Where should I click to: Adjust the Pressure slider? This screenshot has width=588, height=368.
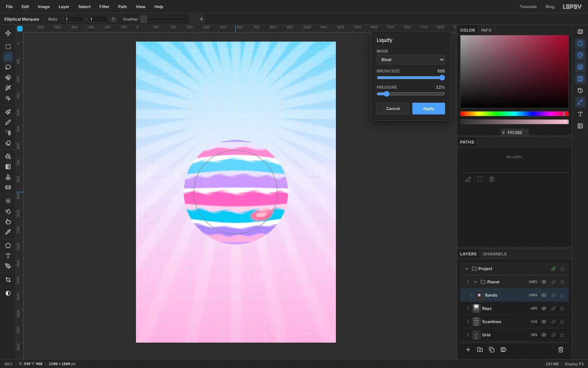coord(411,94)
